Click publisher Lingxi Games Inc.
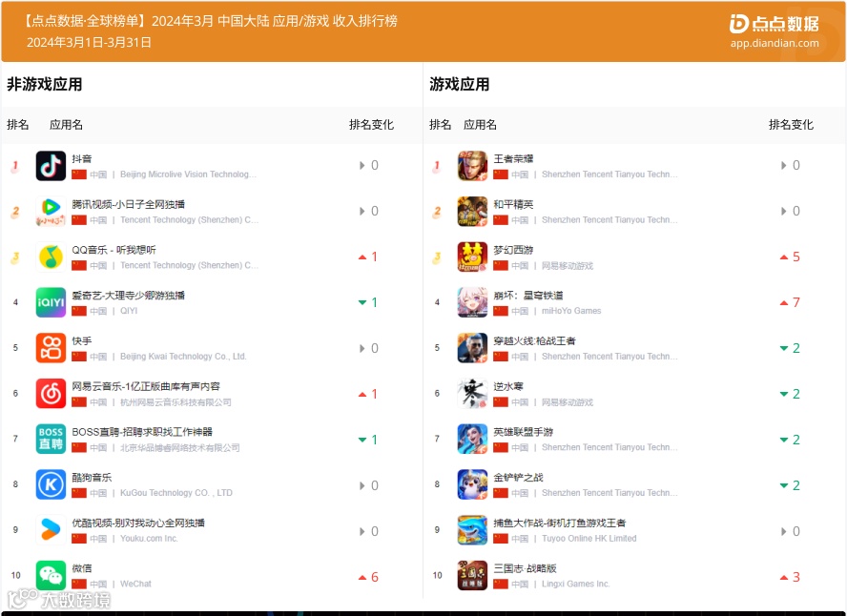The height and width of the screenshot is (616, 847). point(575,585)
